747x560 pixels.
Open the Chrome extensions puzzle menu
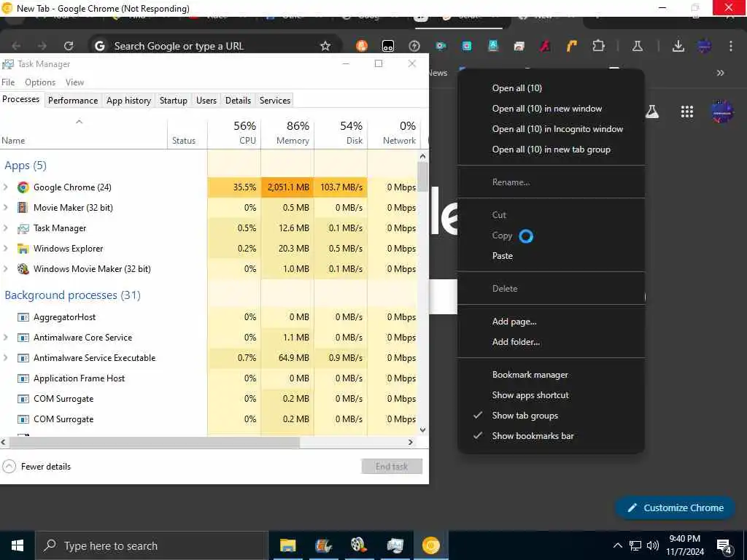(x=598, y=46)
